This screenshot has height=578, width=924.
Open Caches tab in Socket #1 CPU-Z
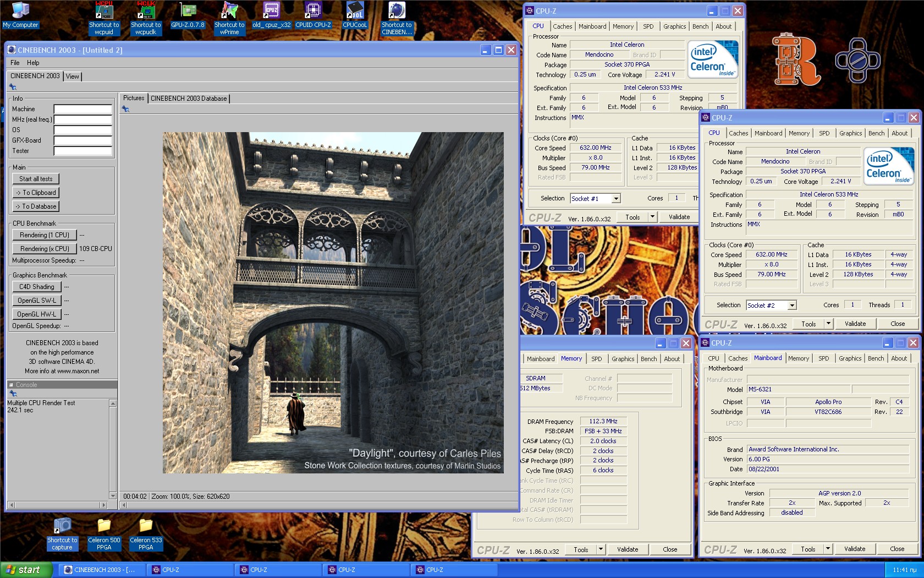(x=562, y=26)
